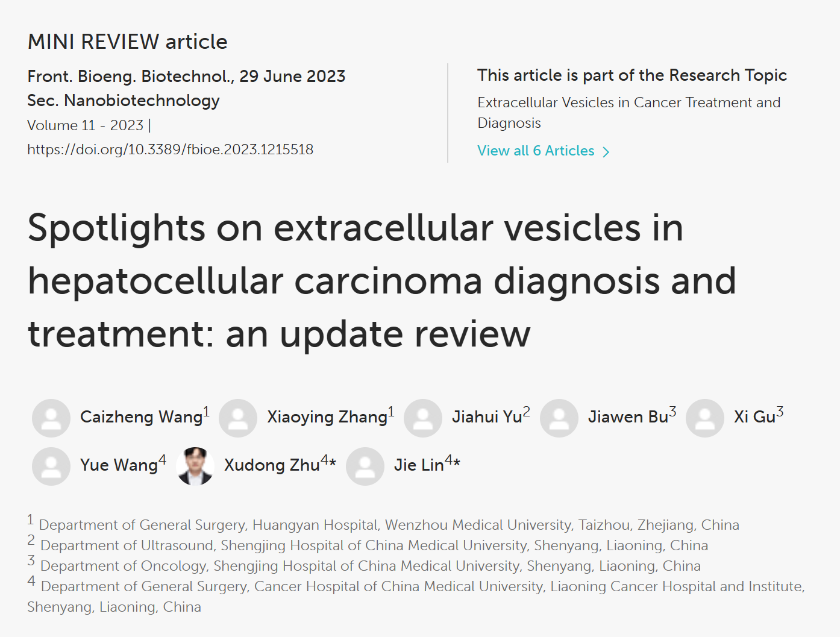The image size is (840, 637).
Task: Click Xi Gu's avatar placeholder
Action: click(705, 418)
